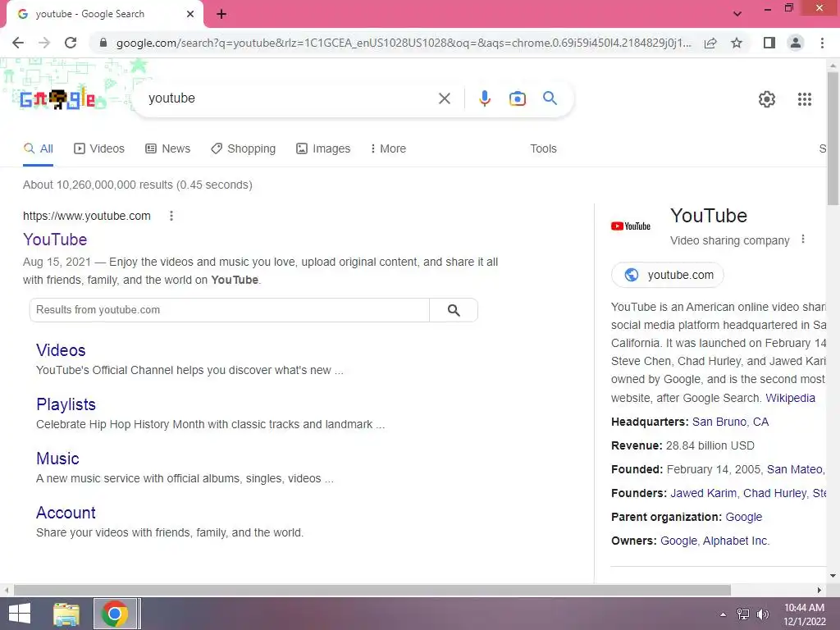840x630 pixels.
Task: Go back to previous page
Action: [18, 43]
